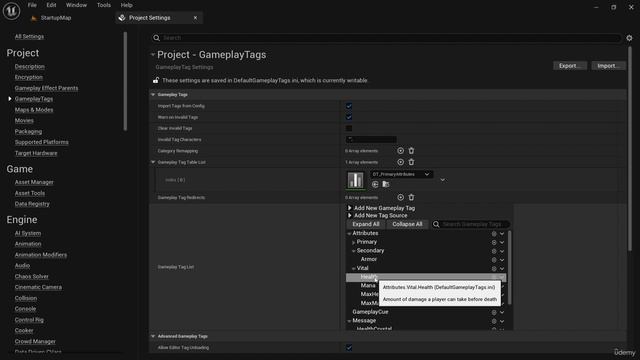Open dropdown arrow on Armor tag row
Viewport: 640px width, 360px height.
[502, 260]
